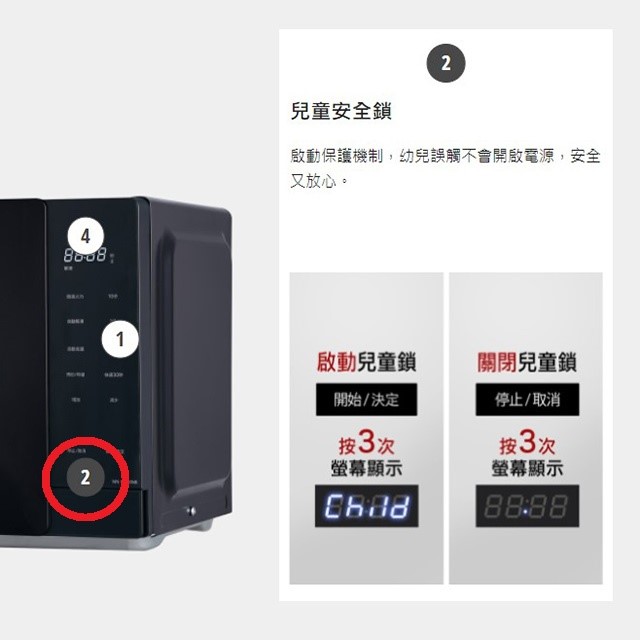
Task: Click the dimmed 88:88 display under 關閉兒童鎖
Action: point(527,506)
